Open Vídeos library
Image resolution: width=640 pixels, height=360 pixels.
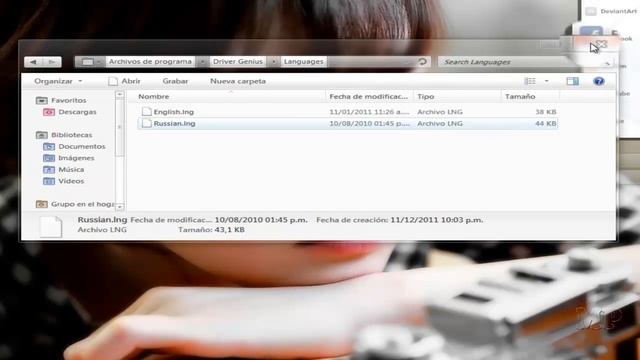click(x=71, y=181)
